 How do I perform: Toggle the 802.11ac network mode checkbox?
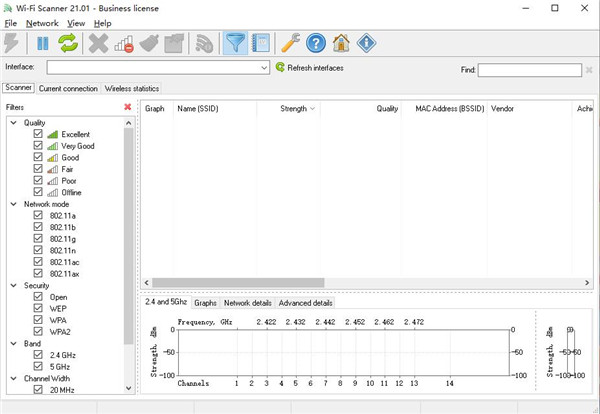[x=38, y=261]
